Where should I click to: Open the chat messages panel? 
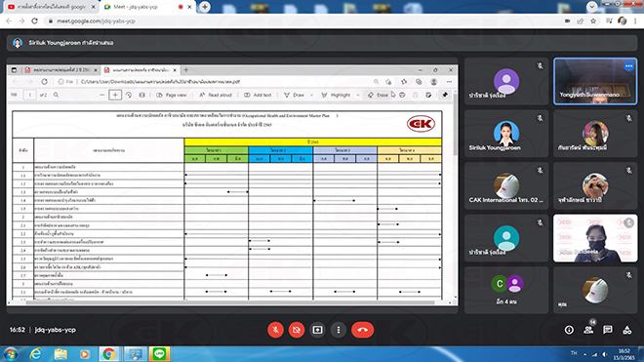[608, 330]
